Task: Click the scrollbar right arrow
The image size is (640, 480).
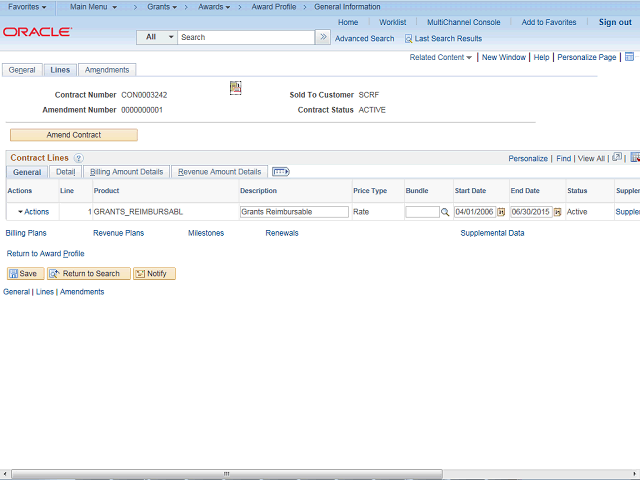Action: click(x=635, y=474)
